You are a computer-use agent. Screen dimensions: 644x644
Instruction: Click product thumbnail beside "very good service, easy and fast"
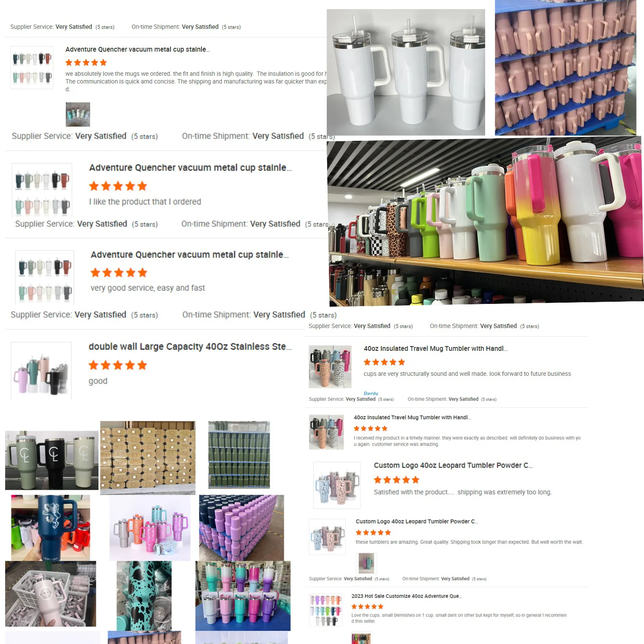tap(45, 276)
